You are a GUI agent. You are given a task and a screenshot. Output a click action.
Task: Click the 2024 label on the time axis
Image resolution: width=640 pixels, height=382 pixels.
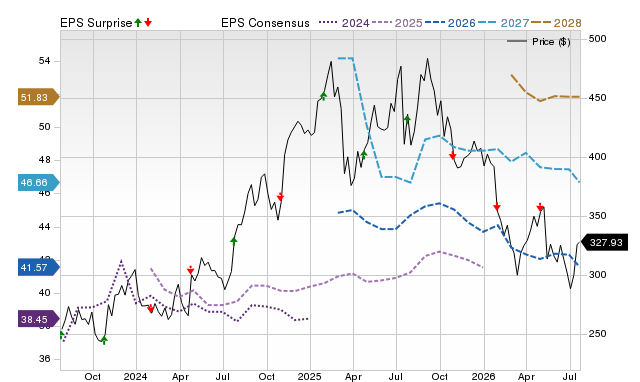(136, 376)
